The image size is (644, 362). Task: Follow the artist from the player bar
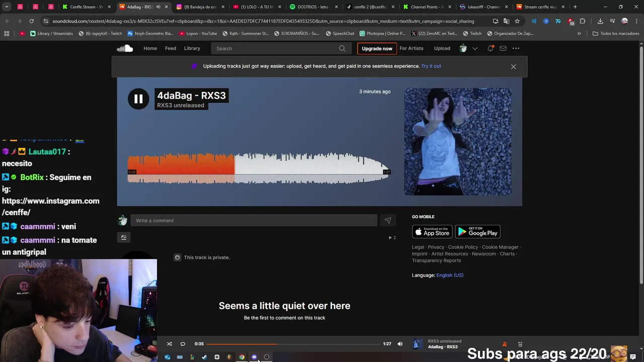[x=505, y=344]
